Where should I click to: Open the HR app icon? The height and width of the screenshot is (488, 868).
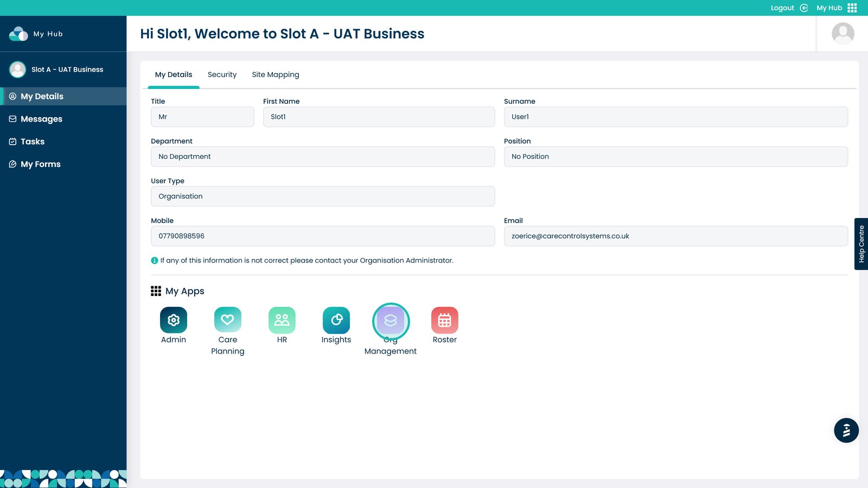(x=282, y=320)
